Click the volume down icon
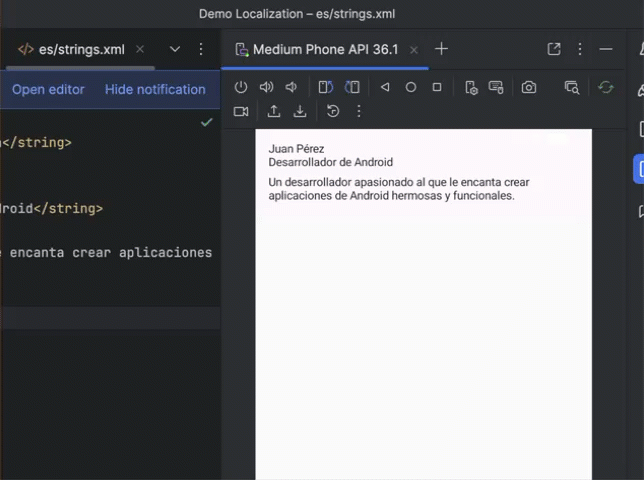Image resolution: width=644 pixels, height=480 pixels. click(291, 87)
